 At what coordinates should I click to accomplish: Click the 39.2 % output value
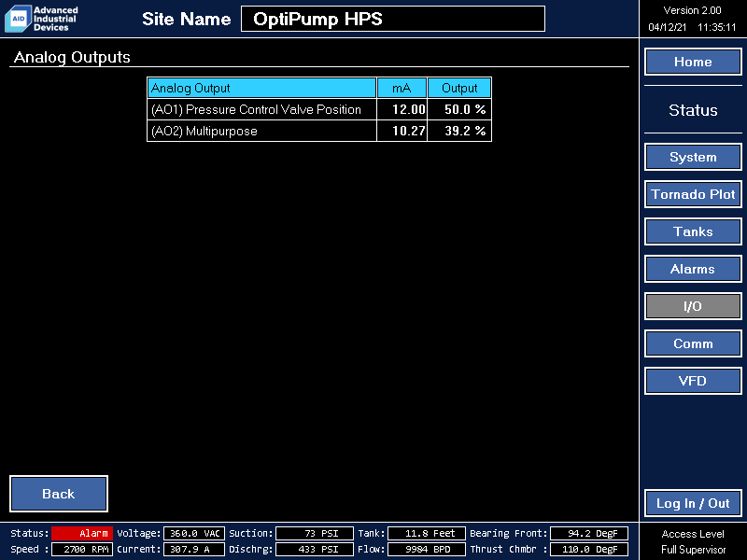pos(465,131)
